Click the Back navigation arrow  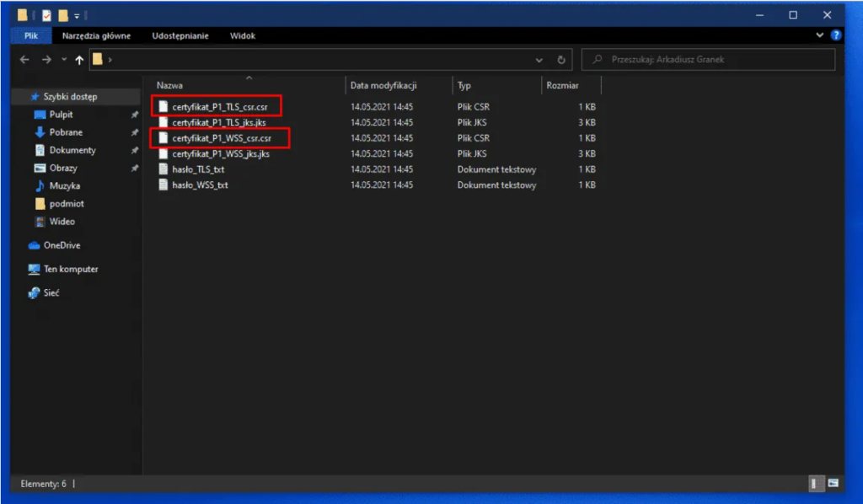tap(24, 60)
